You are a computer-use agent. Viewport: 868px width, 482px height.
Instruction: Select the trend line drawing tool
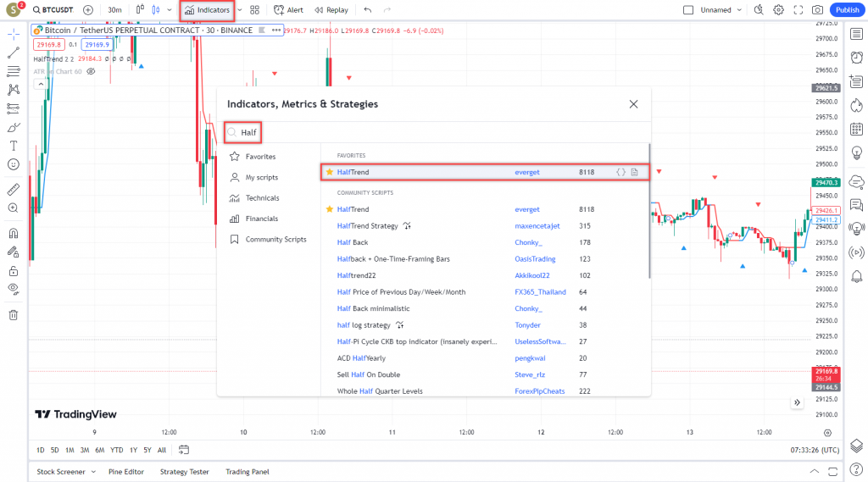click(x=14, y=53)
